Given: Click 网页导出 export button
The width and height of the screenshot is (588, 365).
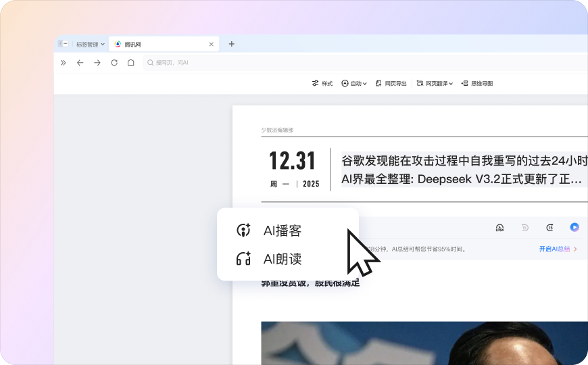Looking at the screenshot, I should pos(391,83).
